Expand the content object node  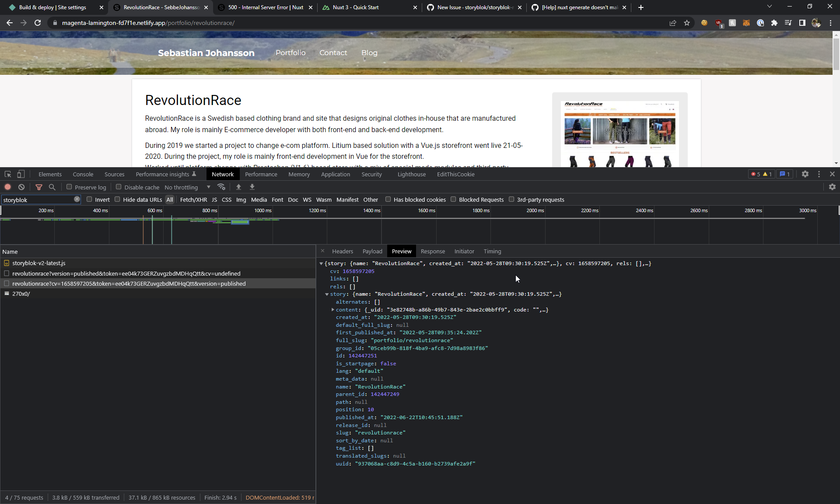pos(332,310)
